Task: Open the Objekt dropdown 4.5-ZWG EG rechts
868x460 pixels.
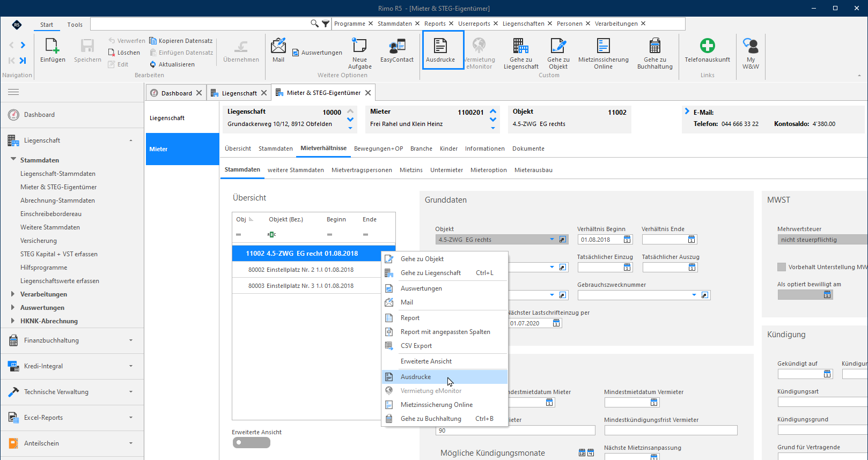Action: pyautogui.click(x=552, y=240)
